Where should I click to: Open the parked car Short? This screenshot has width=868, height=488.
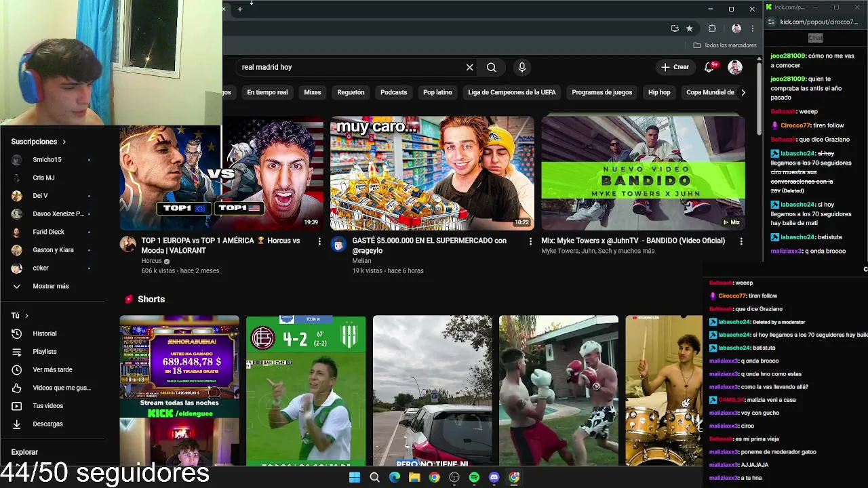pyautogui.click(x=433, y=390)
